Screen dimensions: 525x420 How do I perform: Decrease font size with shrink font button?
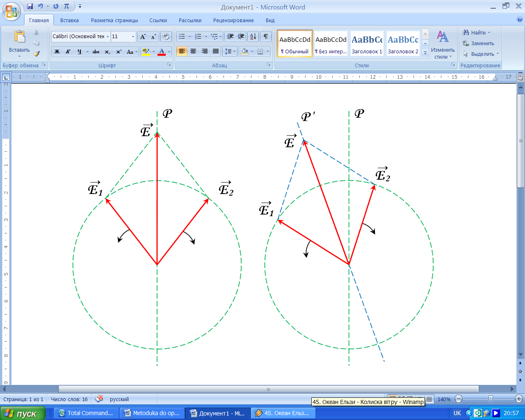pyautogui.click(x=153, y=37)
